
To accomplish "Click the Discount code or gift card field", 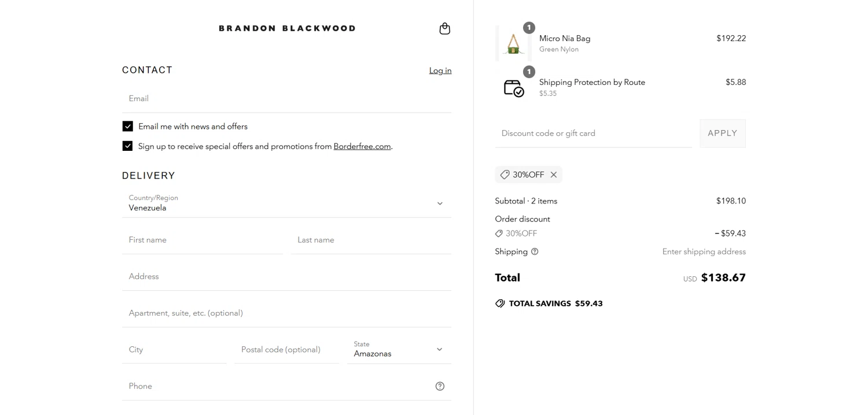I will pos(593,134).
